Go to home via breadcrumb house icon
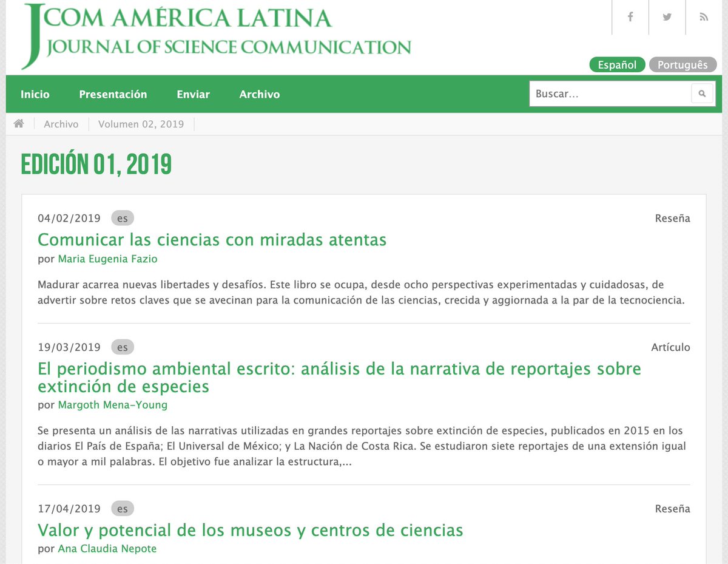The height and width of the screenshot is (564, 728). click(19, 124)
